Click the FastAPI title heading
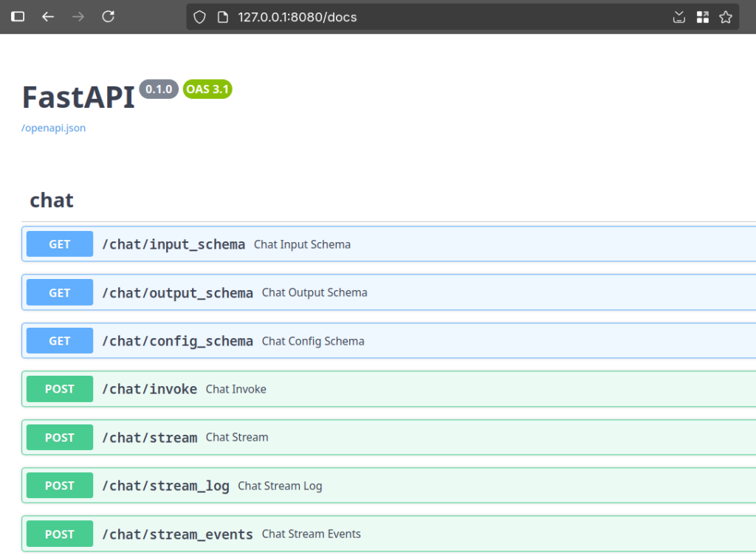Image resolution: width=756 pixels, height=558 pixels. 78,97
